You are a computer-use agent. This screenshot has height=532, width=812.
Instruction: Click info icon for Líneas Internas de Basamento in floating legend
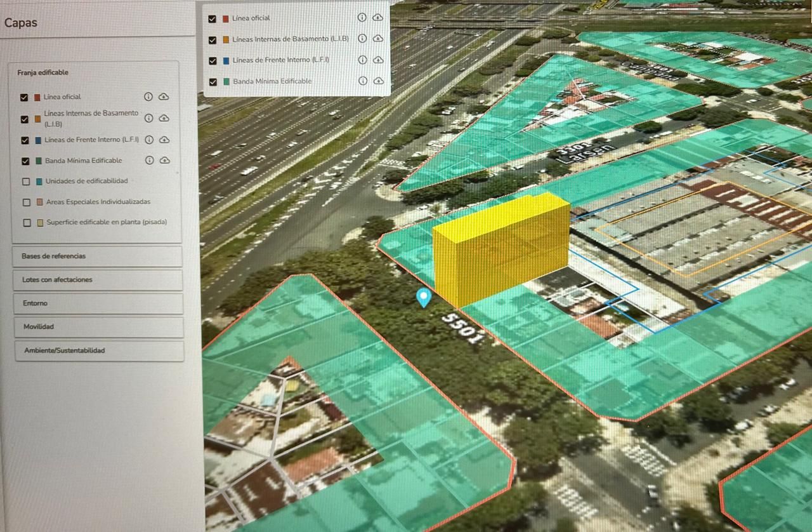click(x=362, y=39)
